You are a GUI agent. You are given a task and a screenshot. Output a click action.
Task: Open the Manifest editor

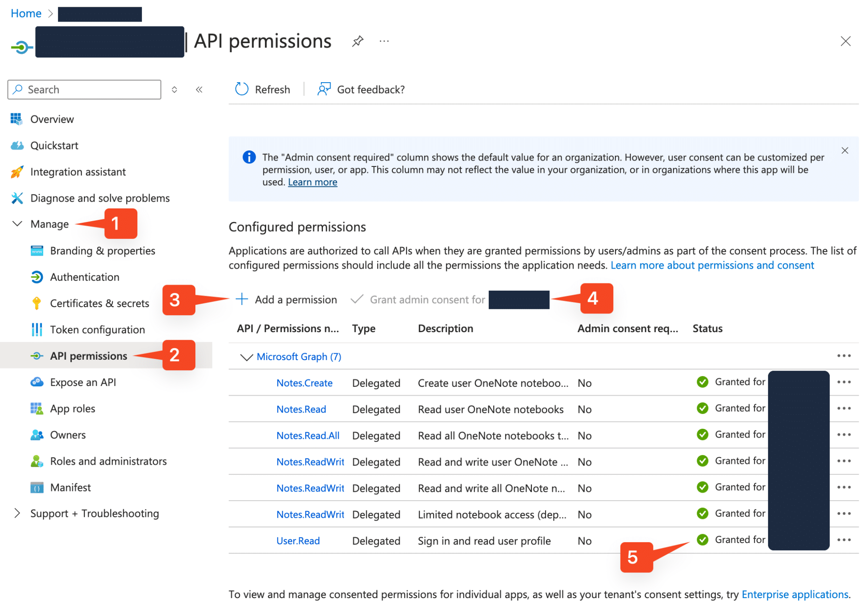(70, 487)
